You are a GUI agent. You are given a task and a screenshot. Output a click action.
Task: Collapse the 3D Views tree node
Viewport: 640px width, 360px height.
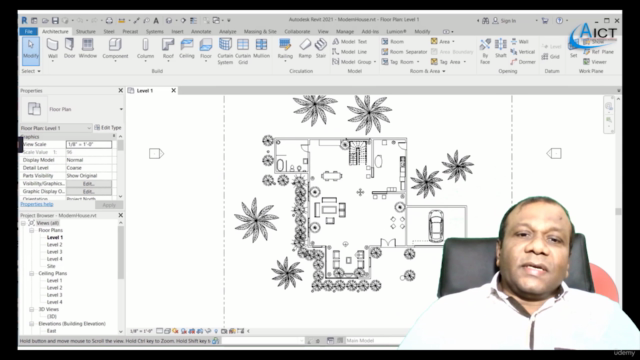coord(31,309)
